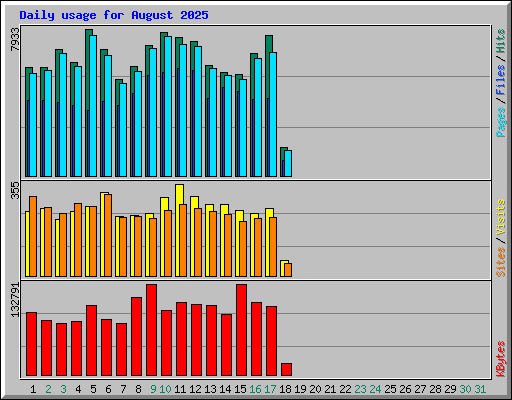
Task: Click the Visits legend label
Action: coord(500,217)
